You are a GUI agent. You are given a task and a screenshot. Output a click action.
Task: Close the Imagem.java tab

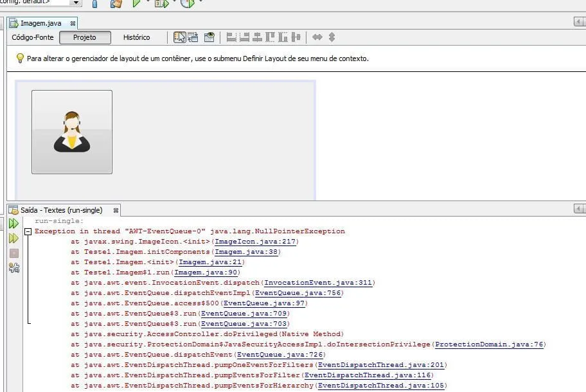pos(73,23)
